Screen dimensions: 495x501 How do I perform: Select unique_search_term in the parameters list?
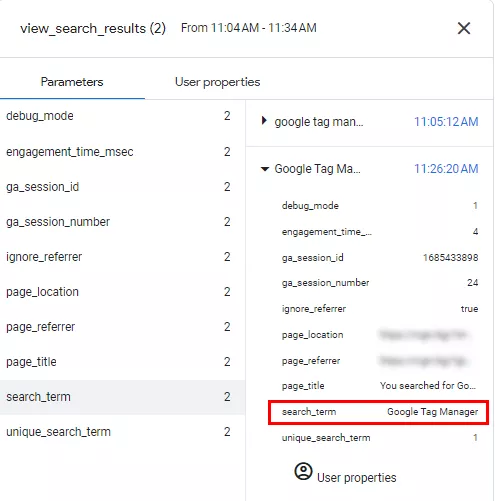tap(122, 432)
